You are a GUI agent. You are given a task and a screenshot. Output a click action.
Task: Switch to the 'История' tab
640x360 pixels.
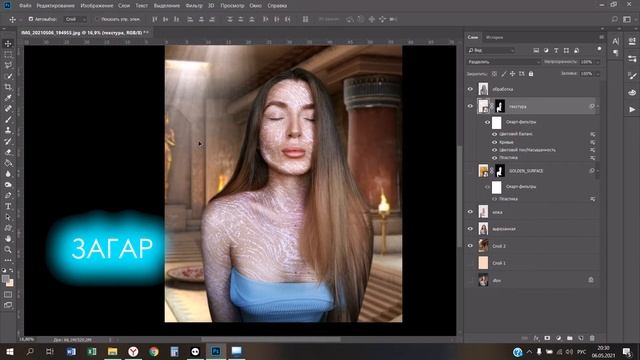494,37
